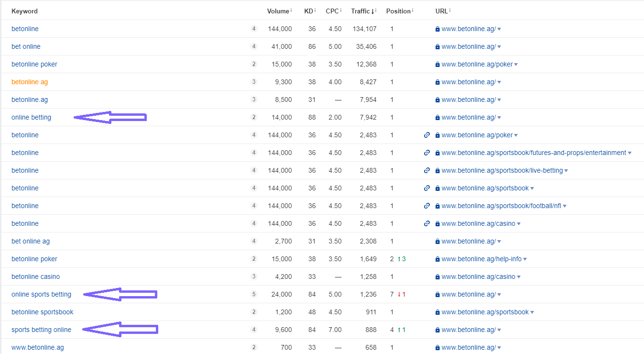Open the www.betonline.ag/help-info URL link
The width and height of the screenshot is (644, 354).
(x=481, y=259)
